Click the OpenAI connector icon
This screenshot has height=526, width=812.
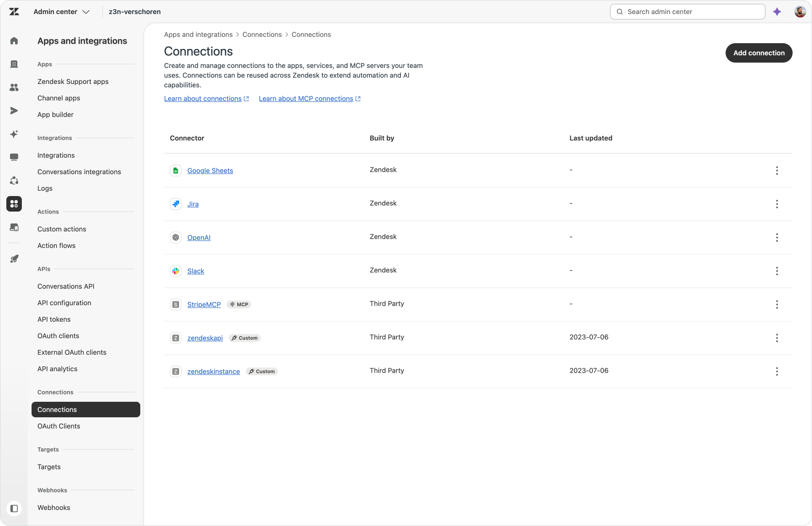[176, 237]
